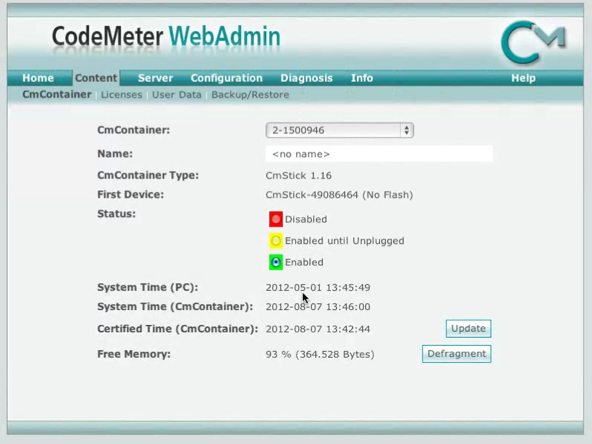This screenshot has height=444, width=592.
Task: Select the Enabled status radio button
Action: tap(276, 262)
